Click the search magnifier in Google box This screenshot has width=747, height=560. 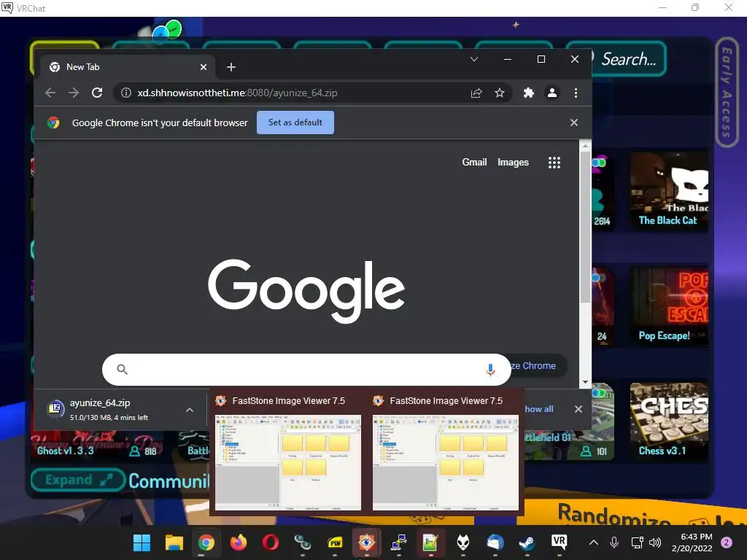[x=123, y=370]
